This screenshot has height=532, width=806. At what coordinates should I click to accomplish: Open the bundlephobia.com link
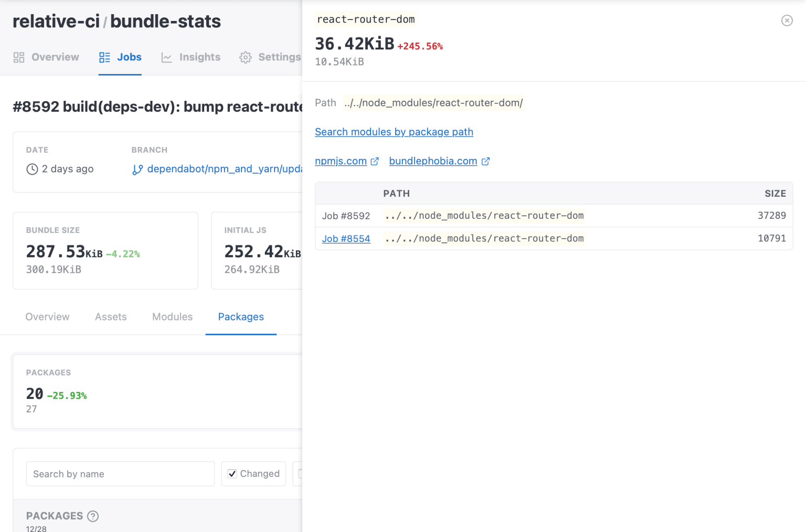pos(433,161)
